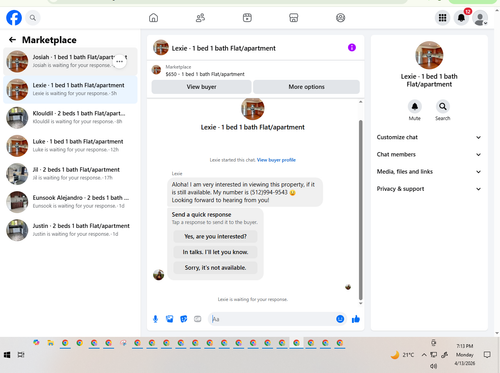Click the $650 listing title under Marketplace
The height and width of the screenshot is (373, 500).
(205, 74)
